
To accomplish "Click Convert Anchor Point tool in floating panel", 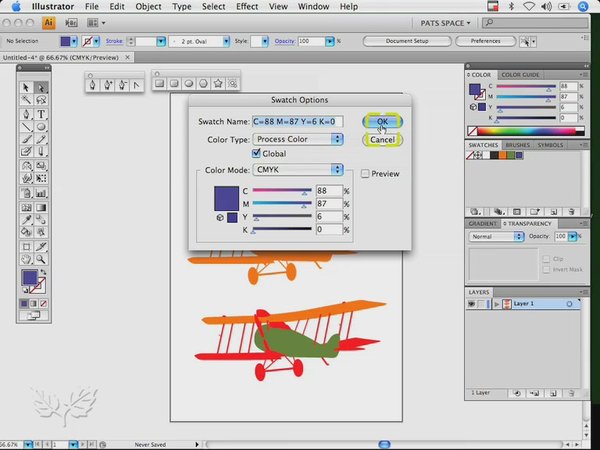I will 137,85.
